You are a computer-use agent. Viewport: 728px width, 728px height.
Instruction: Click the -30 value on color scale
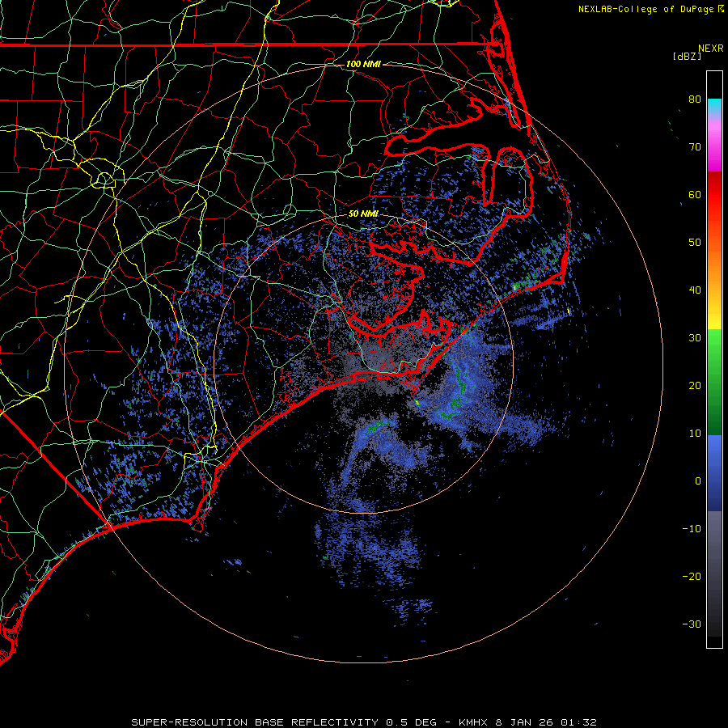pos(692,624)
